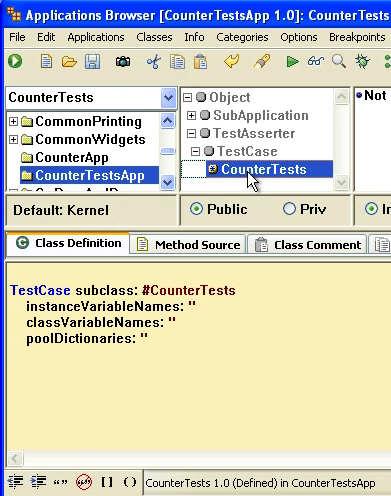Click scroll-down arrow of class hierarchy list

(341, 182)
